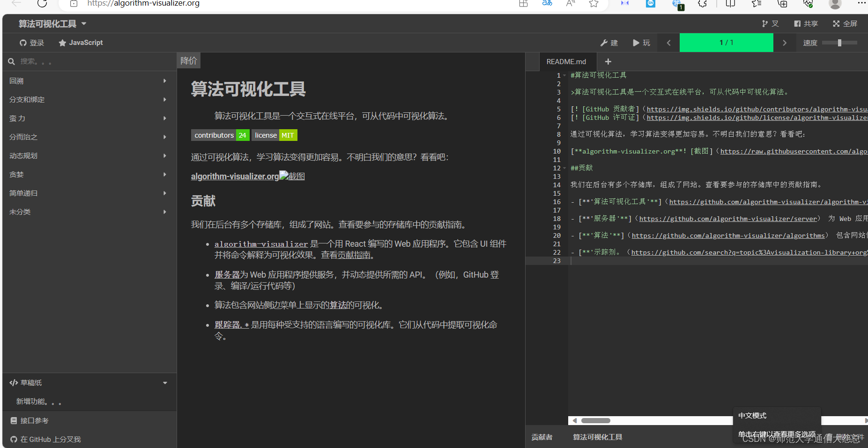This screenshot has width=868, height=448.
Task: Expand the 回溯 category
Action: [89, 81]
